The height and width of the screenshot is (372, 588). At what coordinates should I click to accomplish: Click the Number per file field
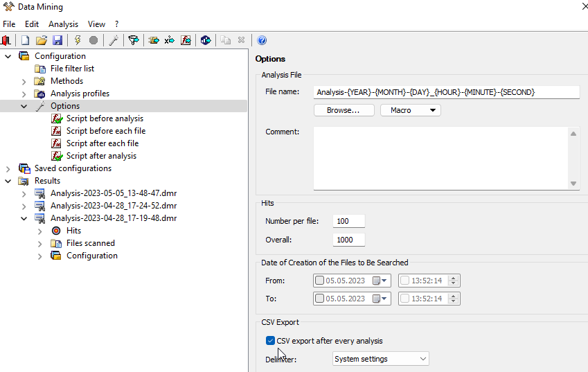tap(349, 221)
